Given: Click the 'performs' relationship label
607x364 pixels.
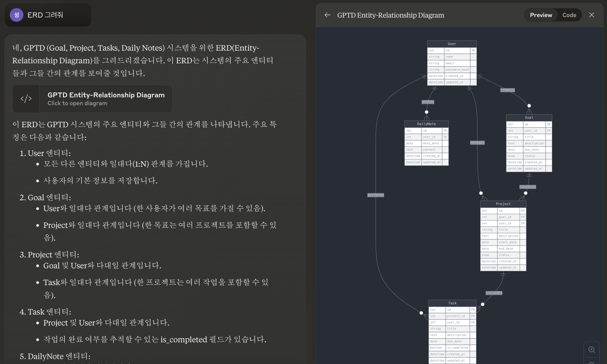Looking at the screenshot, I should (x=376, y=195).
